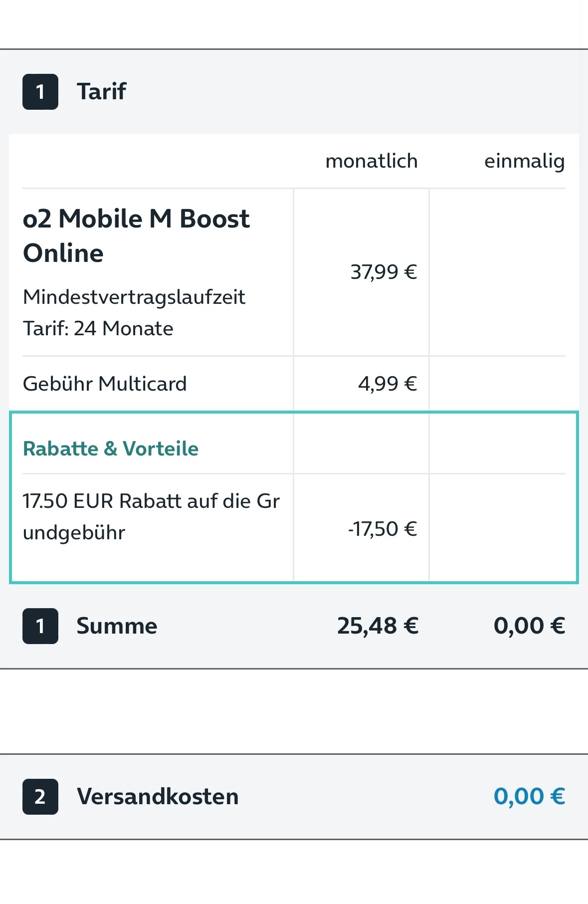Tap the blue 0,00 € shipping cost
The image size is (588, 904).
coord(529,797)
